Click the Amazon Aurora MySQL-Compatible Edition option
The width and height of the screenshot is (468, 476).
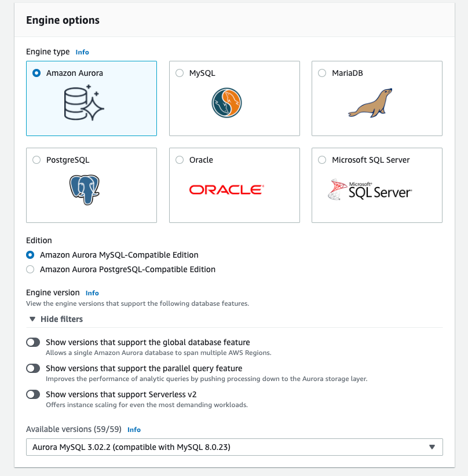30,254
